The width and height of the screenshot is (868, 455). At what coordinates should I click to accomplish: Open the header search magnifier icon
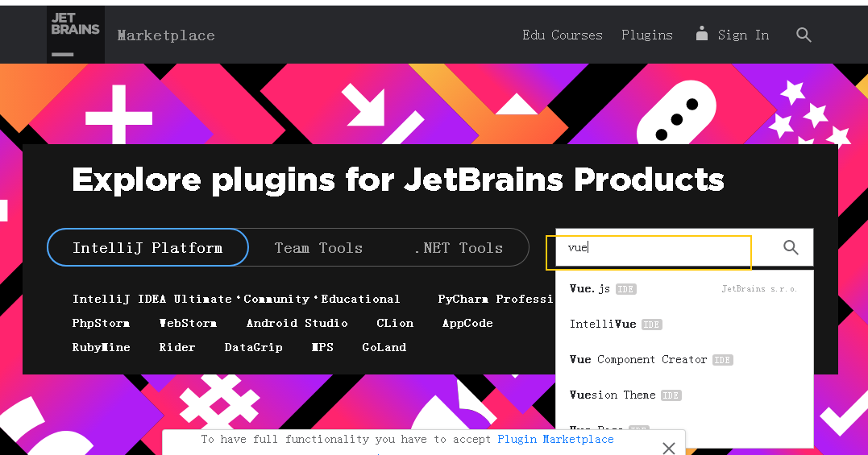click(804, 35)
